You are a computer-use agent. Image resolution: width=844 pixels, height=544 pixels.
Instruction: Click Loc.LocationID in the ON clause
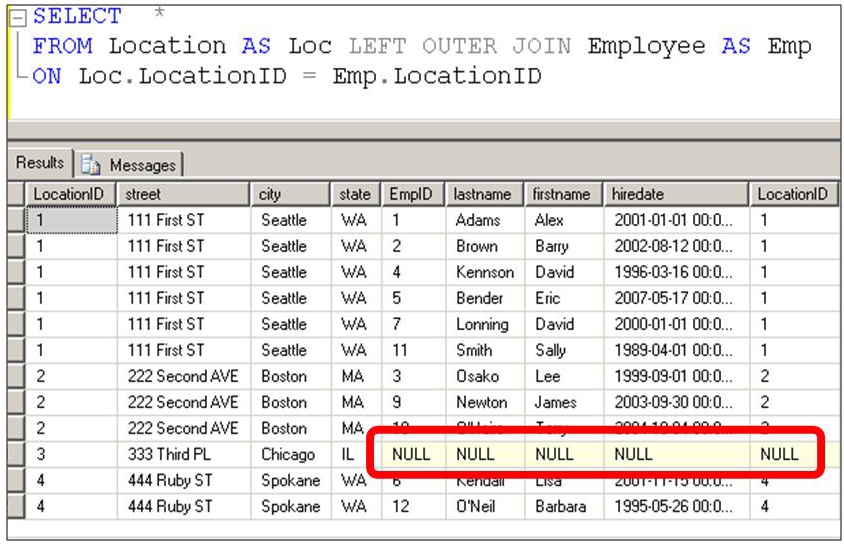pos(182,76)
